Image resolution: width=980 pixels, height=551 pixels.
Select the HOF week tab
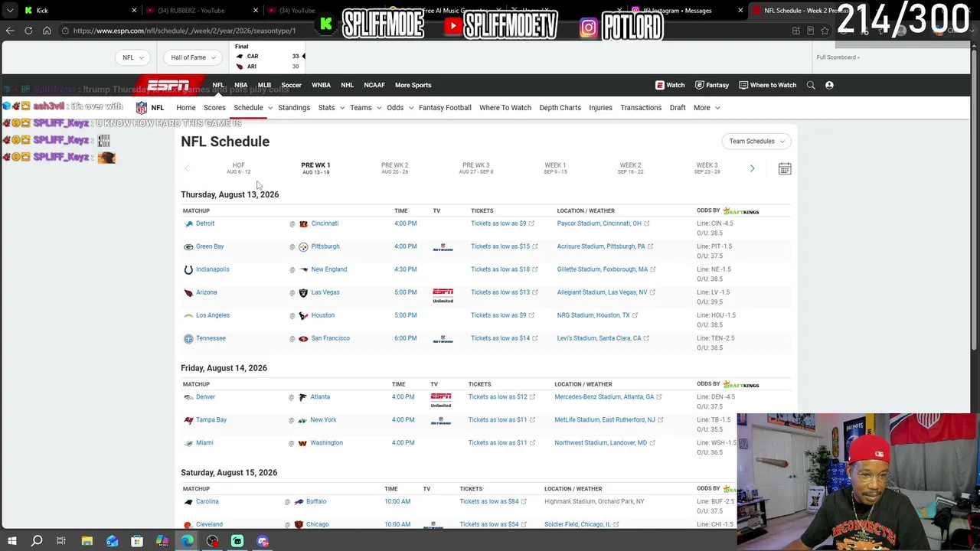[238, 168]
